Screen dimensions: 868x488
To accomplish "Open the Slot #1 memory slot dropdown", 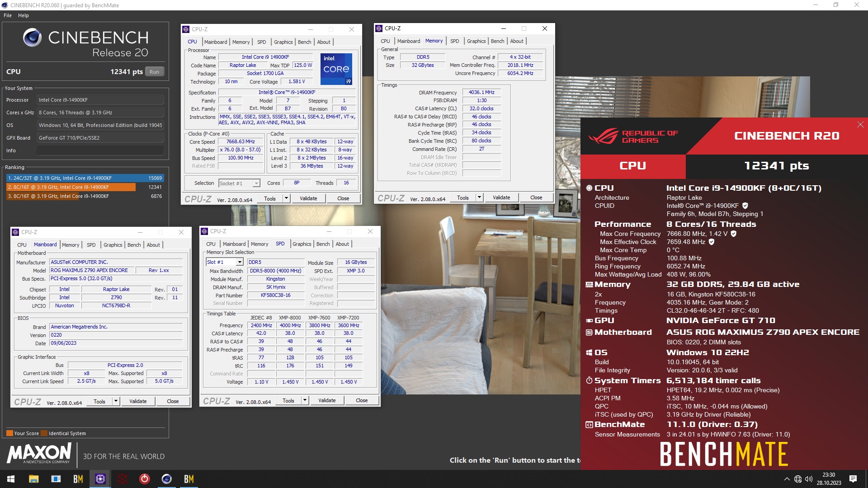I will click(225, 262).
